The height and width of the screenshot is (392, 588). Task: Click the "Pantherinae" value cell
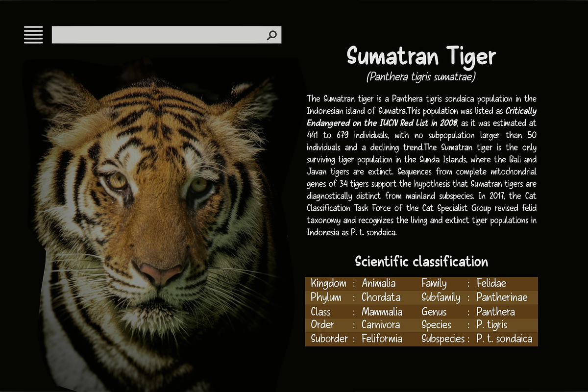tap(502, 297)
